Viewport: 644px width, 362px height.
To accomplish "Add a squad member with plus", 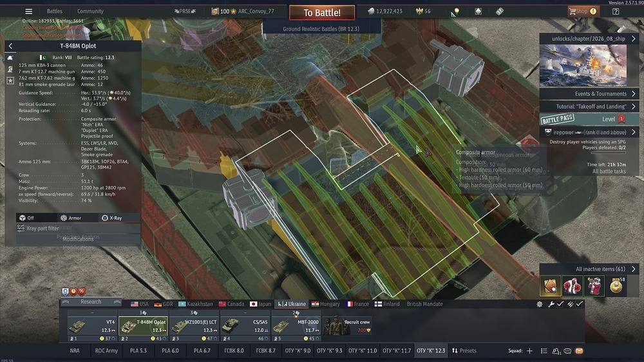I will pos(529,351).
